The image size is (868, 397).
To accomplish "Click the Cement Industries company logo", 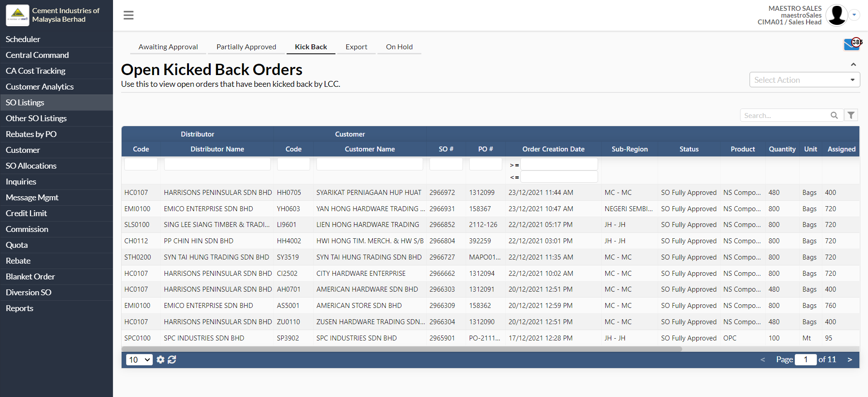I will pos(18,15).
